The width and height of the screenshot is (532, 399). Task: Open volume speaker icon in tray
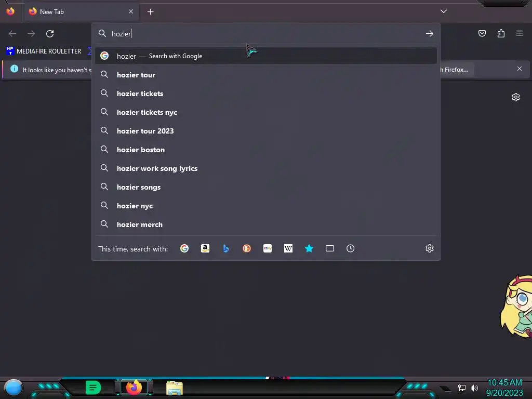coord(474,388)
